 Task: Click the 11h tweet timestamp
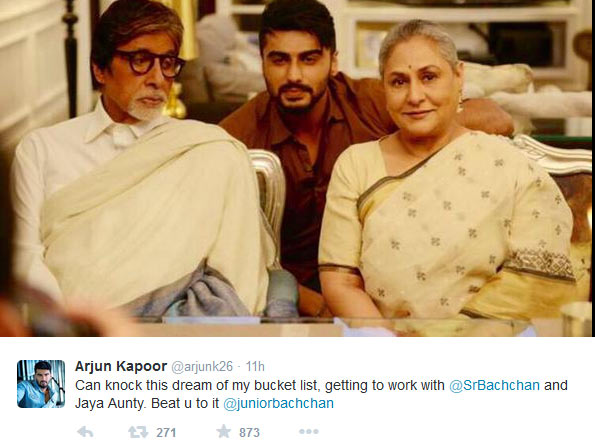tap(255, 367)
